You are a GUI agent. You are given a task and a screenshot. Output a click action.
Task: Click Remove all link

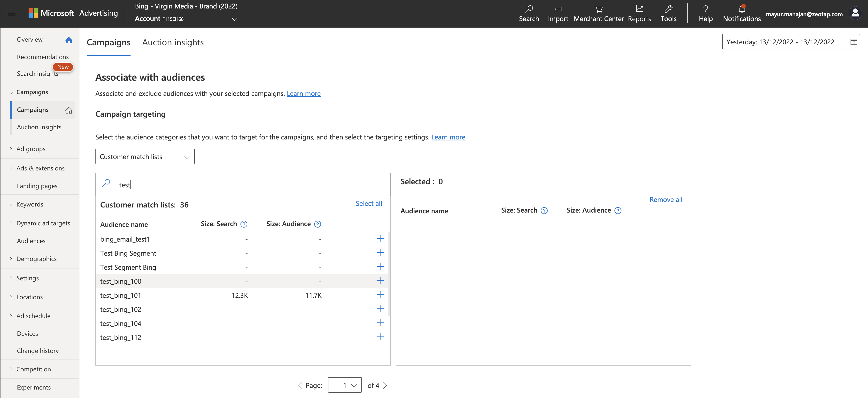(x=666, y=200)
